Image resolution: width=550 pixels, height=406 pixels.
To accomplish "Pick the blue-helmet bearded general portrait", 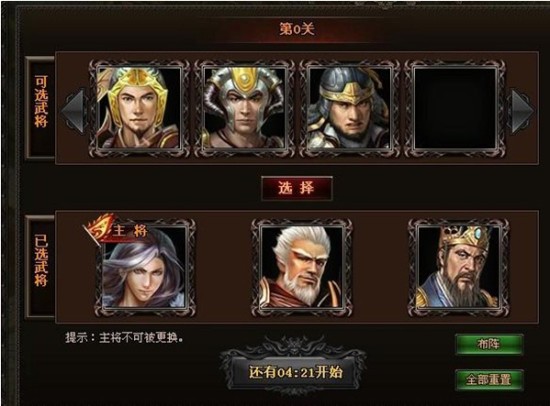I will coord(349,108).
